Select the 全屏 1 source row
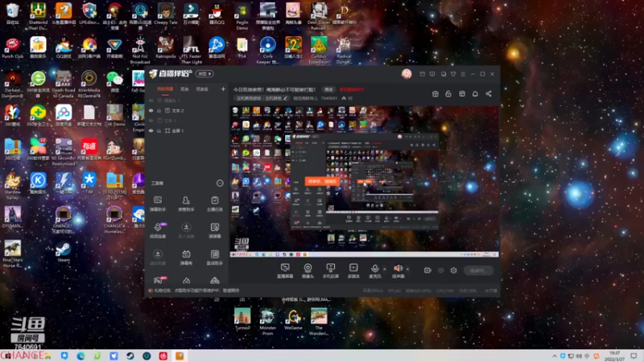This screenshot has height=362, width=644. 187,131
